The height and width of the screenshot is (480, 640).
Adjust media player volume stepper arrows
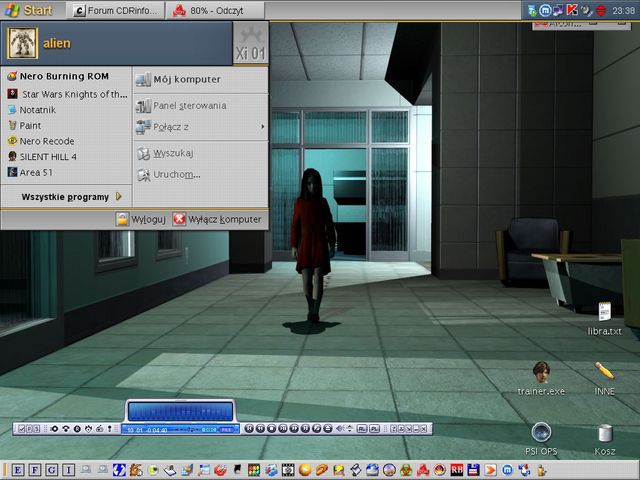(349, 429)
